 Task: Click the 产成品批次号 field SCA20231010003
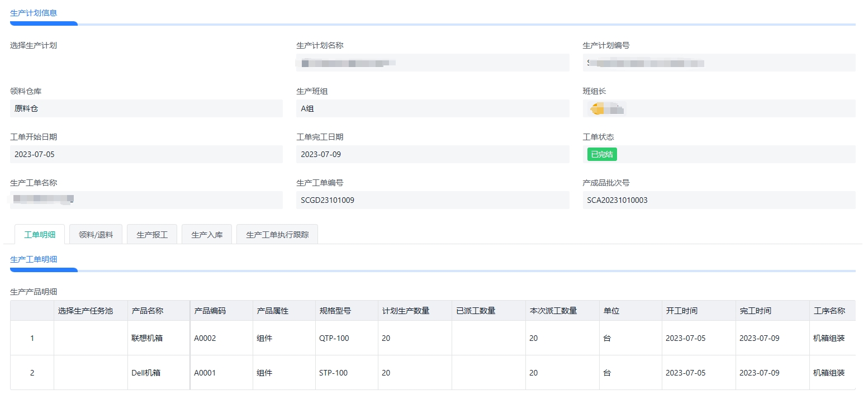(x=718, y=200)
